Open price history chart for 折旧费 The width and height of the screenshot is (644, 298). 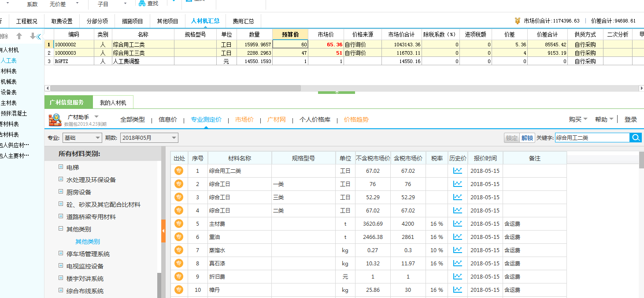(458, 276)
